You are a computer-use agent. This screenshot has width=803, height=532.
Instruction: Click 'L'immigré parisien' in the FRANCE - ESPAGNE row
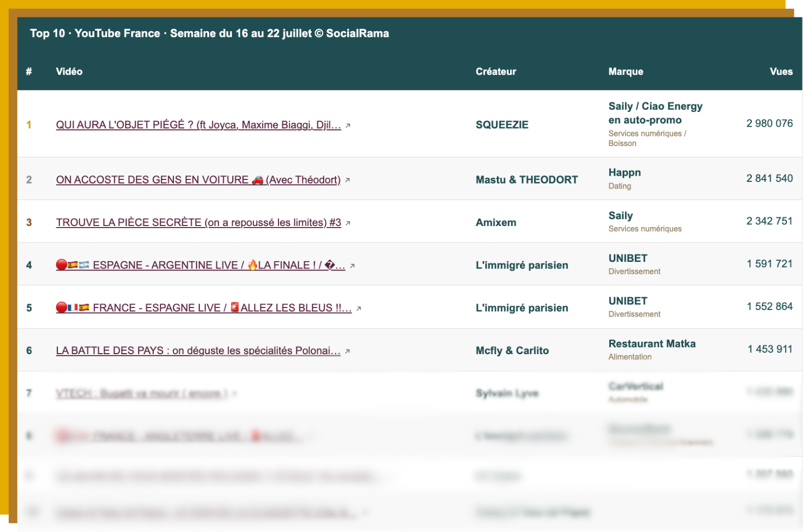click(x=522, y=308)
